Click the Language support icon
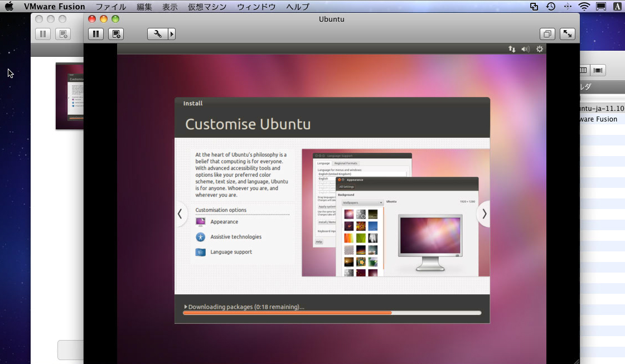The image size is (625, 364). (201, 252)
